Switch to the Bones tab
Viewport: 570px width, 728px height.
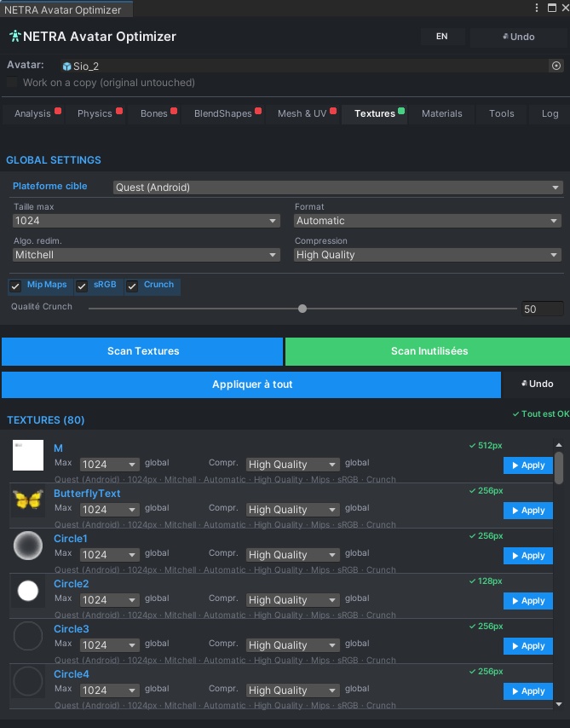click(154, 113)
